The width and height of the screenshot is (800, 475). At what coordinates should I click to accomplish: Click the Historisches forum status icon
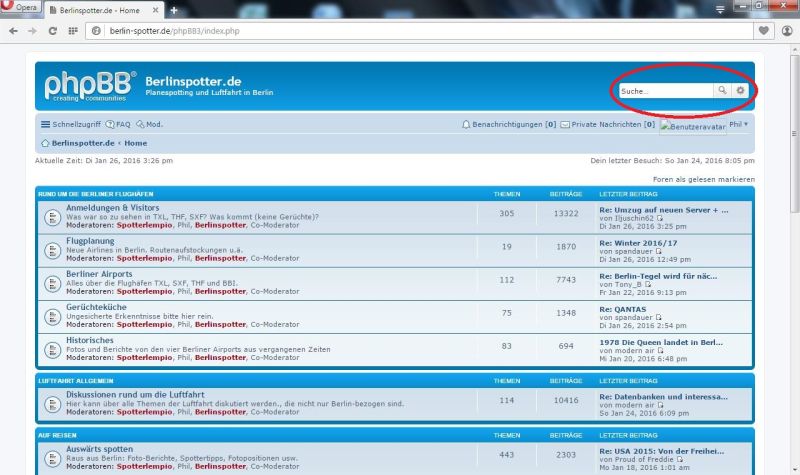(x=53, y=351)
